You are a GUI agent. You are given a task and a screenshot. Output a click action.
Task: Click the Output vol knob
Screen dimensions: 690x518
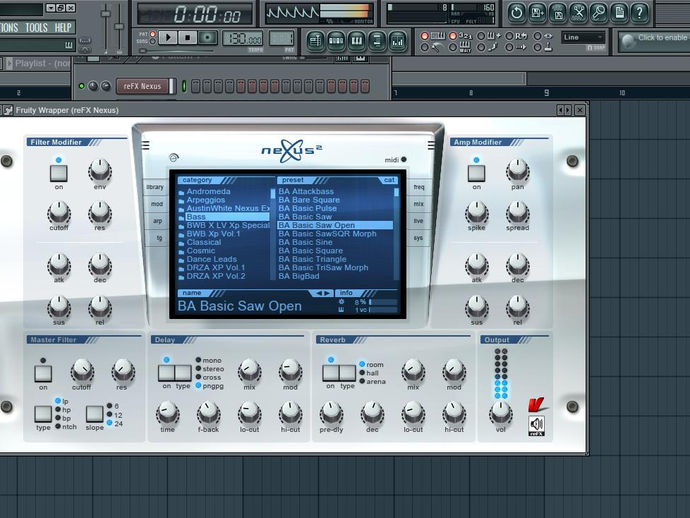[500, 413]
